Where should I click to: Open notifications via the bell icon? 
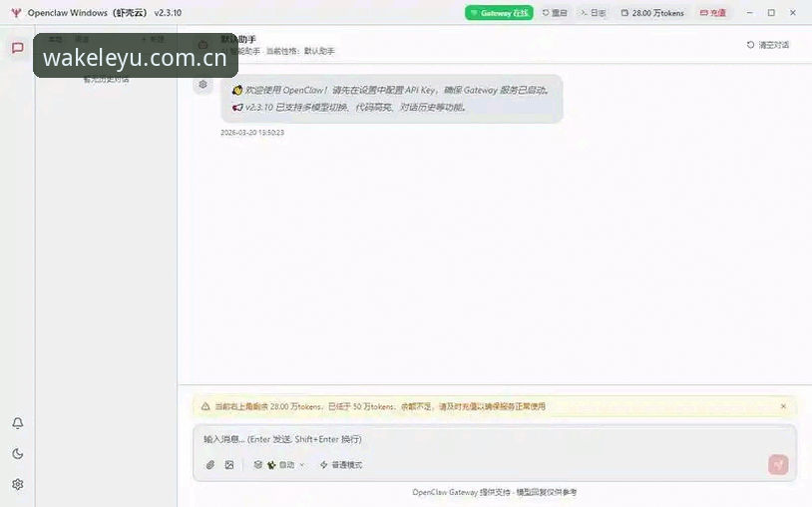point(18,423)
